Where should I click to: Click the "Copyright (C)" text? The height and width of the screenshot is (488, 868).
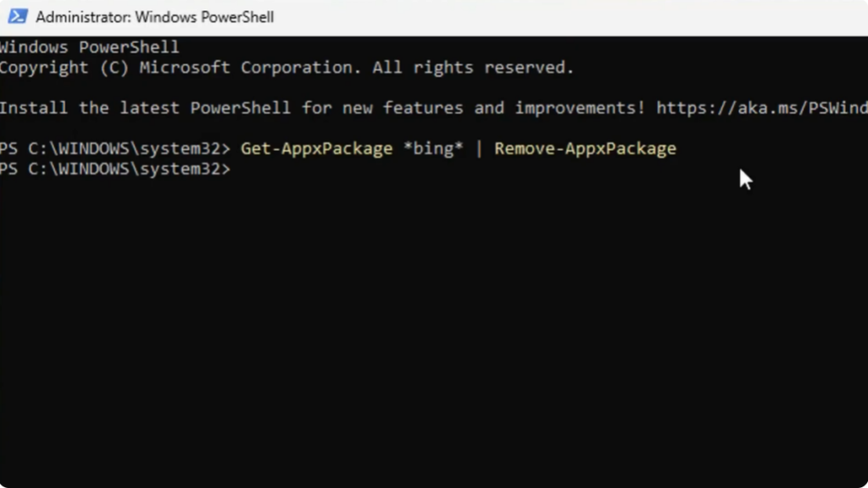[64, 68]
